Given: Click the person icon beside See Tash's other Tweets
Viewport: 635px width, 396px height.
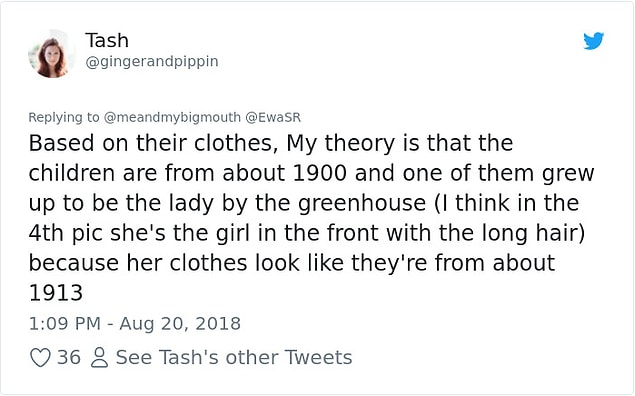Looking at the screenshot, I should [x=99, y=358].
